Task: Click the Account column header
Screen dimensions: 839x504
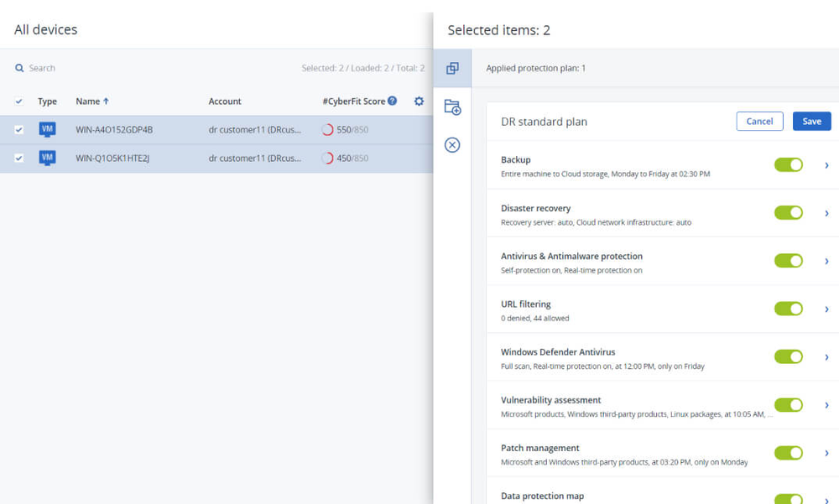Action: 224,101
